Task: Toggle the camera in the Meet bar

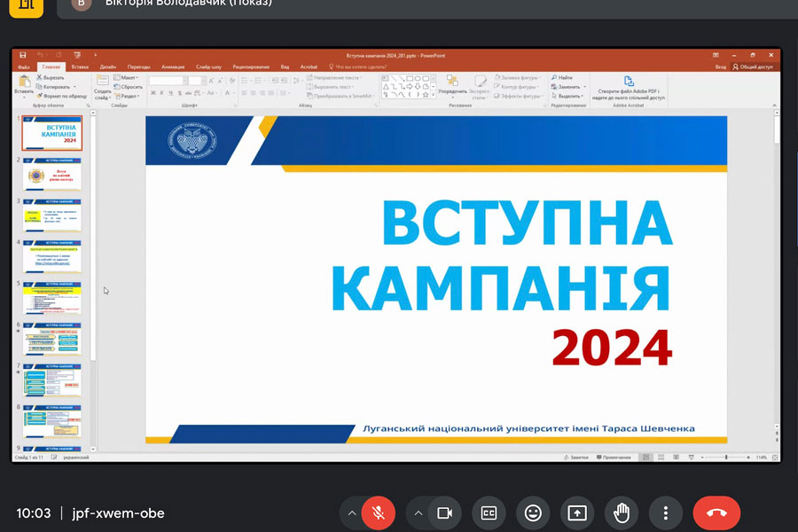Action: coord(445,512)
